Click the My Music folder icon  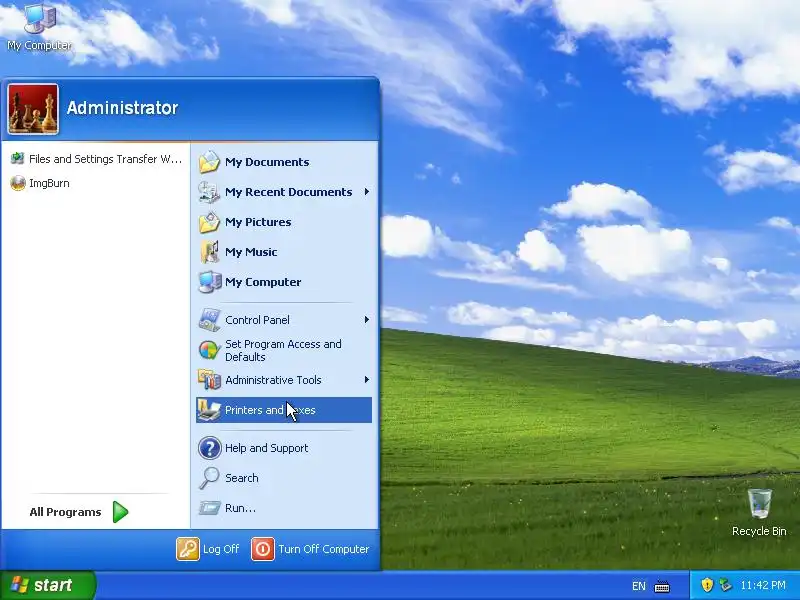(x=209, y=252)
